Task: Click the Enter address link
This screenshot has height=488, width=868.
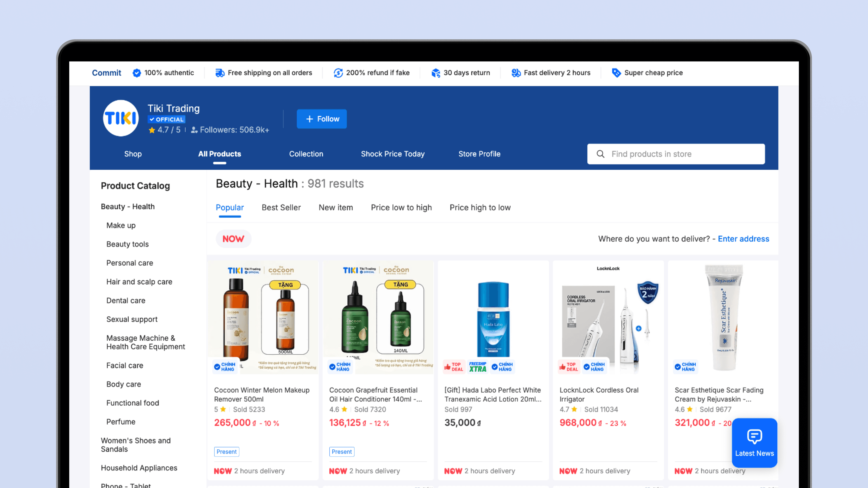Action: click(744, 239)
